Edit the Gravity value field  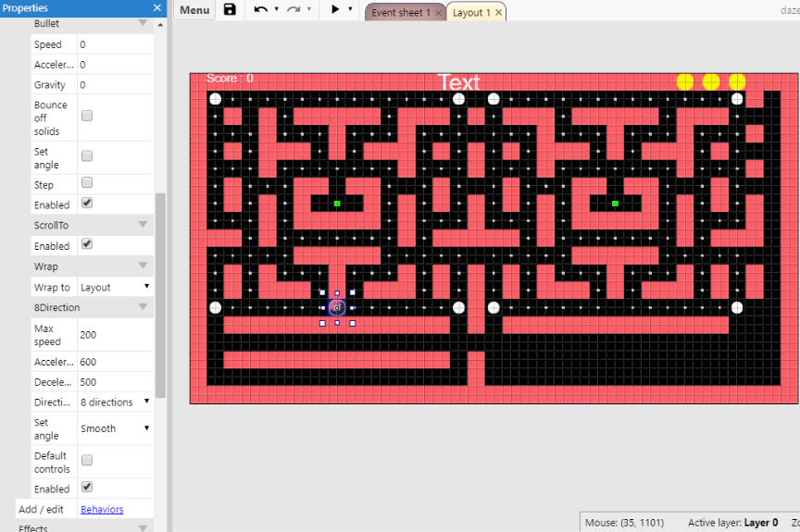(116, 84)
